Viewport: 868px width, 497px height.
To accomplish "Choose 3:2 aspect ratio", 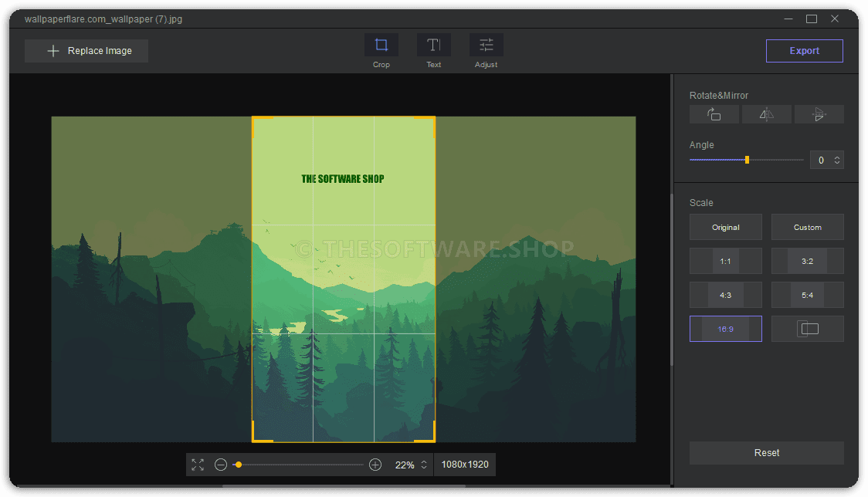I will (x=808, y=261).
